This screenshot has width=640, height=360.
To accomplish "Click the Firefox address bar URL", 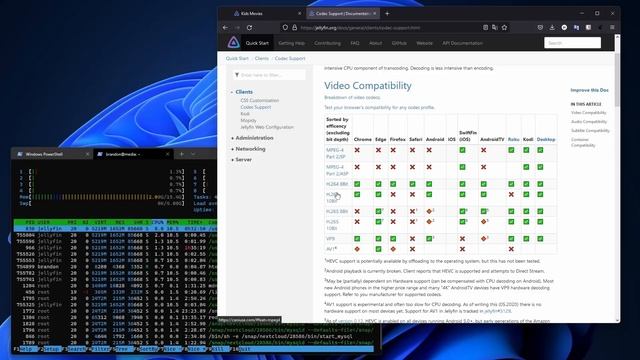I will click(360, 28).
